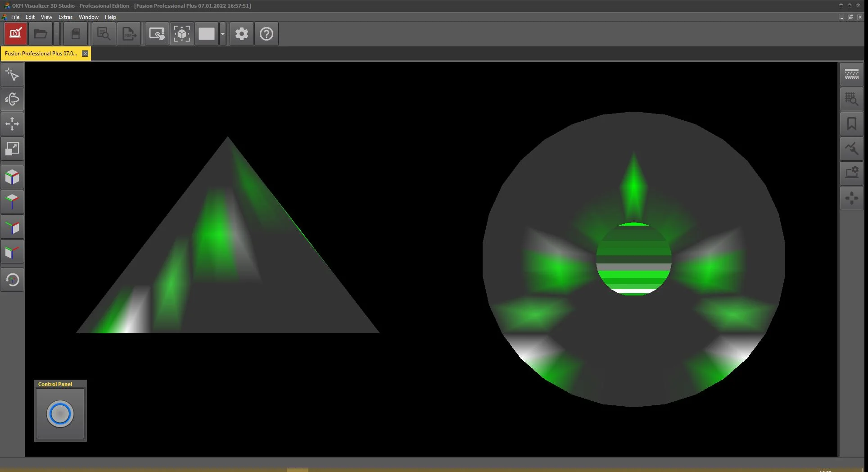Open the Extras menu
Viewport: 868px width, 472px height.
coord(65,17)
